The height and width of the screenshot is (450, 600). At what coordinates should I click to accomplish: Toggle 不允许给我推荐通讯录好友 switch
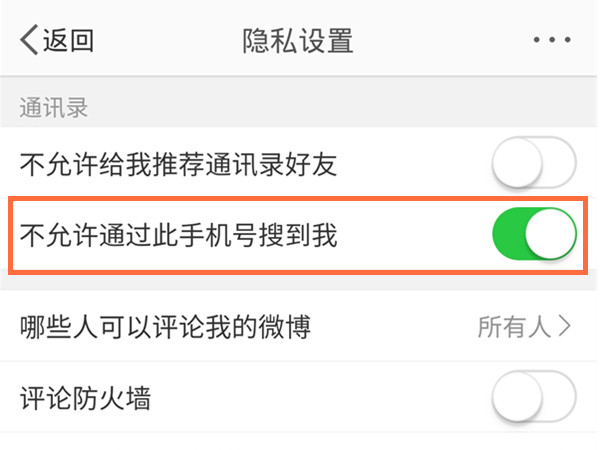coord(534,162)
